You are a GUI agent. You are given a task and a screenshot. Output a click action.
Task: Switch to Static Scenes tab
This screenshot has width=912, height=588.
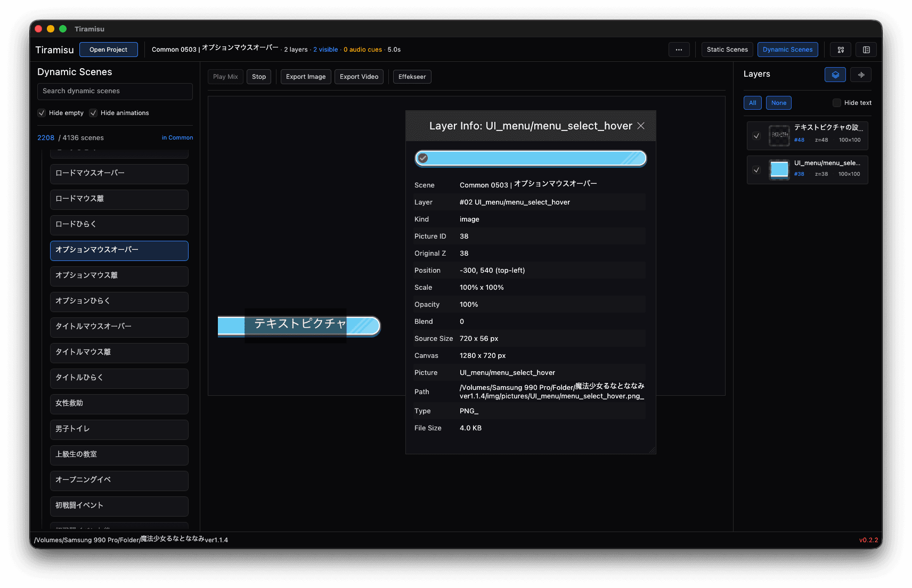(727, 50)
